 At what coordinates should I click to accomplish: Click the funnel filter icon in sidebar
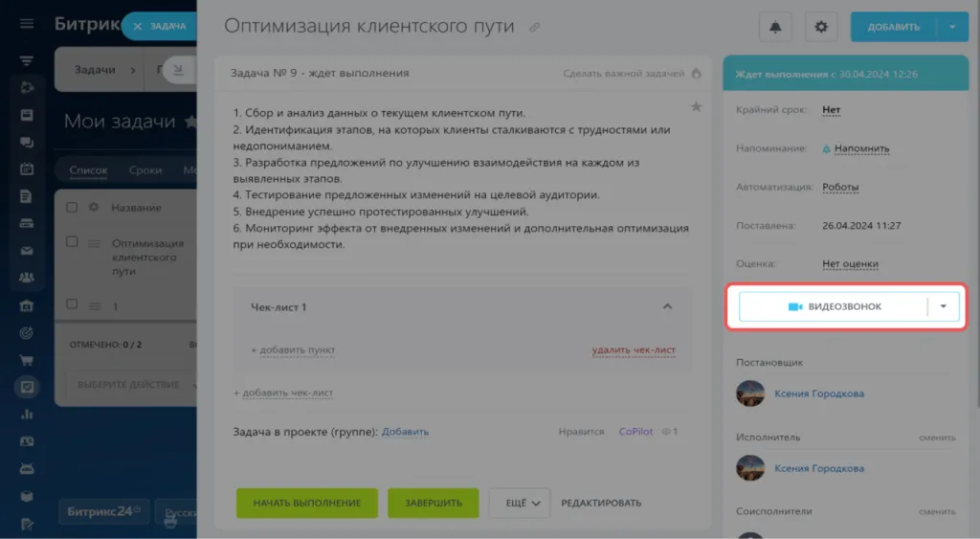(x=26, y=60)
